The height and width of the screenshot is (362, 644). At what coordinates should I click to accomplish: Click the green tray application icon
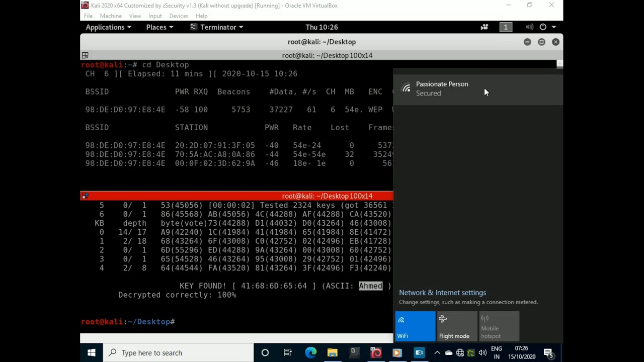[471, 353]
